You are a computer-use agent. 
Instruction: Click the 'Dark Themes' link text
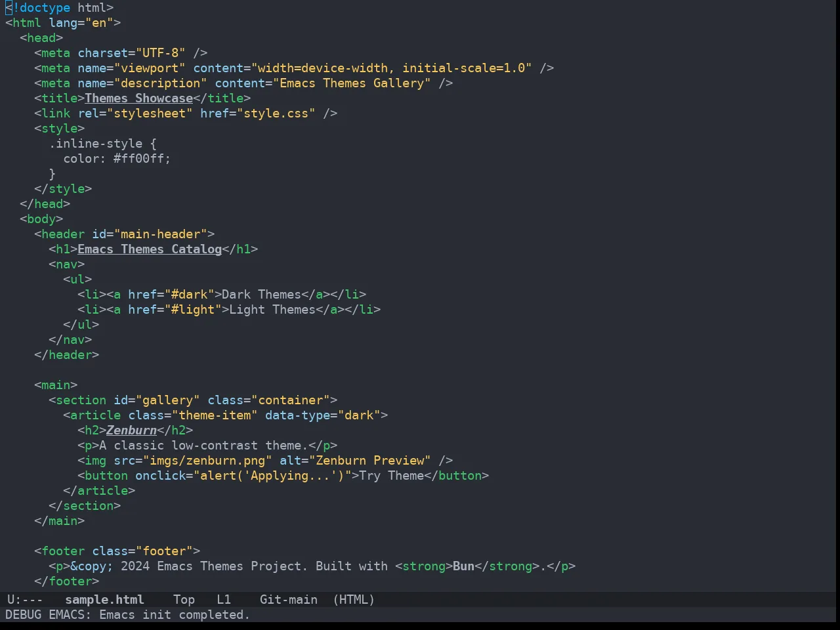pos(262,295)
